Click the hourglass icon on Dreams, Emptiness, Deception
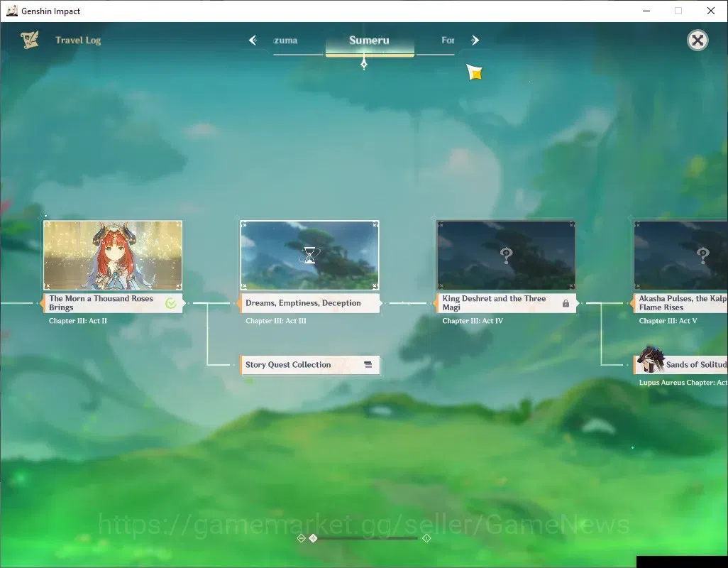Screen dimensions: 728x568 pos(309,256)
